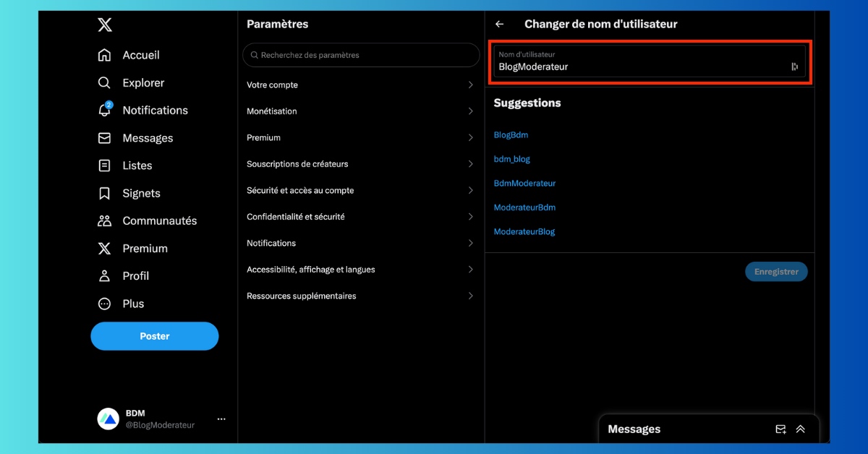
Task: Open the Signets bookmark icon
Action: 105,193
